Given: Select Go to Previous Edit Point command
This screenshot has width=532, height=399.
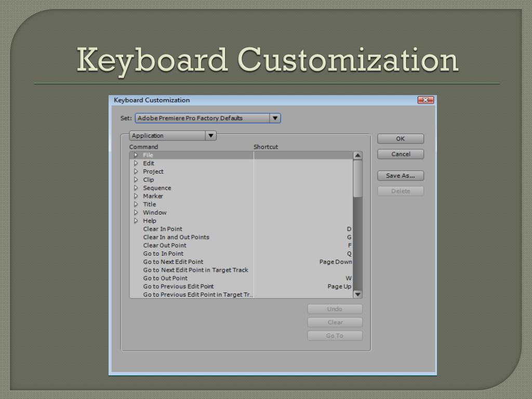Looking at the screenshot, I should [x=179, y=286].
